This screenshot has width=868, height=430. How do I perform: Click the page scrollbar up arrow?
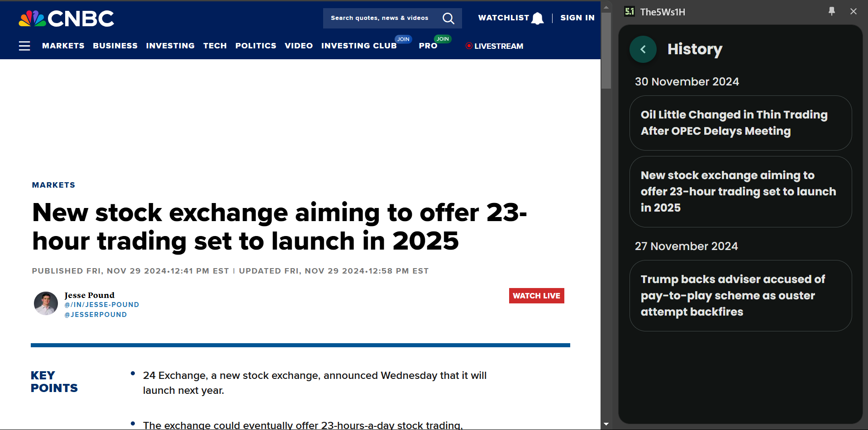click(x=606, y=7)
